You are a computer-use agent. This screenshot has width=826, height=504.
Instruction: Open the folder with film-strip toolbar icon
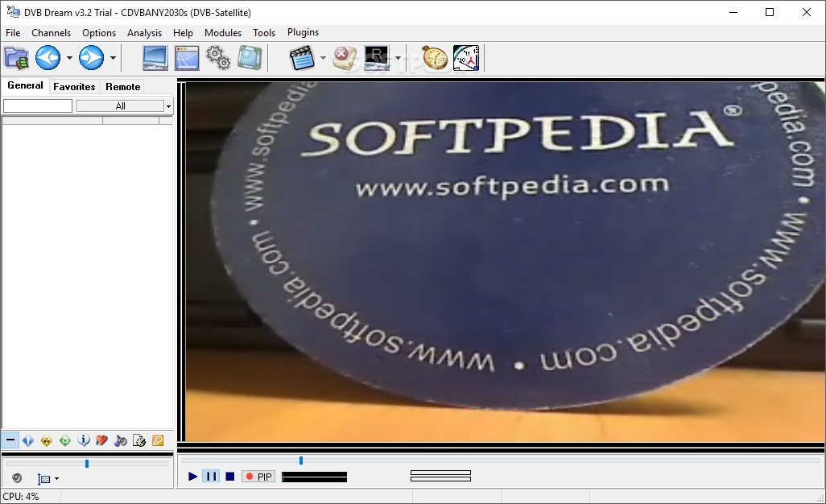pyautogui.click(x=16, y=58)
